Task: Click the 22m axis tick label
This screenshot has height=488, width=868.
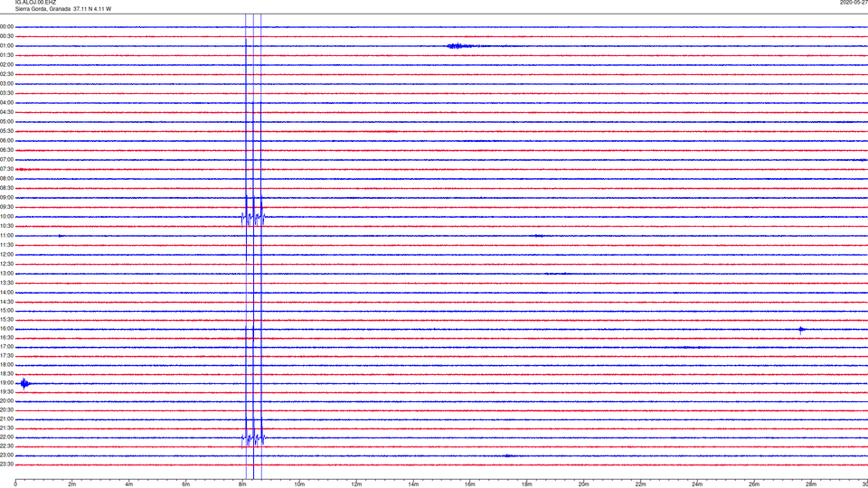Action: click(x=640, y=484)
